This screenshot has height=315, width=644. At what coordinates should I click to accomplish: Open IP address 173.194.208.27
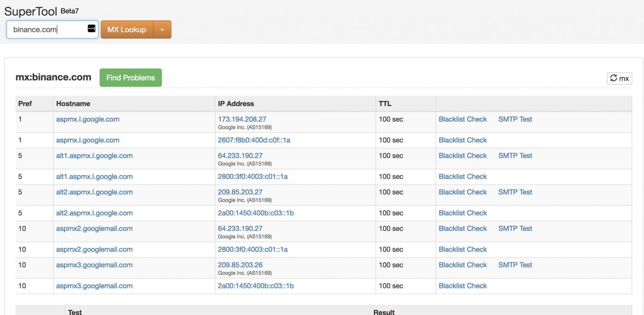pyautogui.click(x=242, y=119)
